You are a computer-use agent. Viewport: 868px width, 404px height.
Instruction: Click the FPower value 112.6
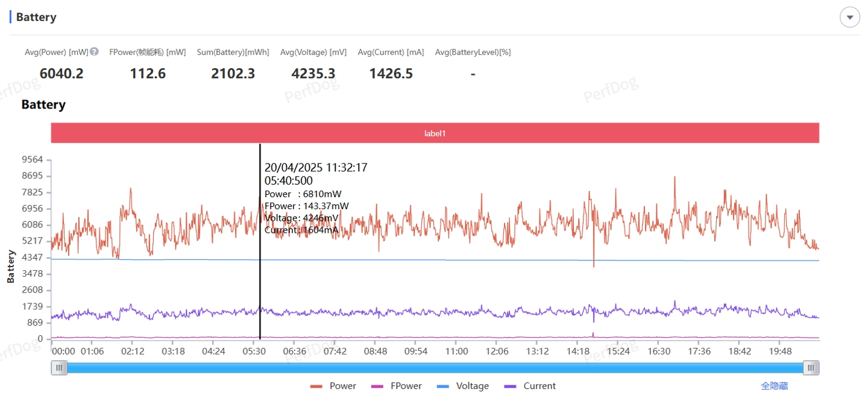point(148,74)
